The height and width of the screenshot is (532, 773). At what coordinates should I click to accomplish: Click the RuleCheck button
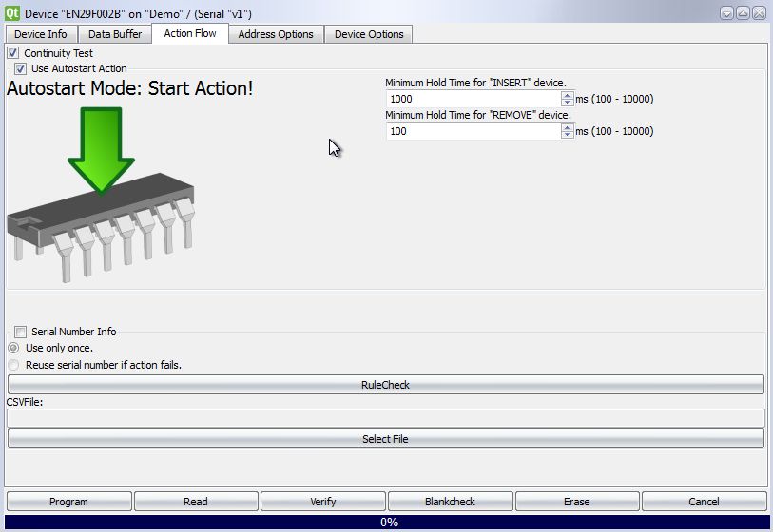click(385, 385)
